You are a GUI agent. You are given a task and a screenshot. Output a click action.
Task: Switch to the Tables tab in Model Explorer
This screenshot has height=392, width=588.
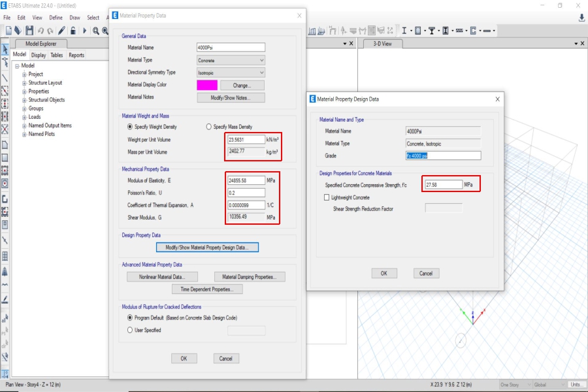57,55
